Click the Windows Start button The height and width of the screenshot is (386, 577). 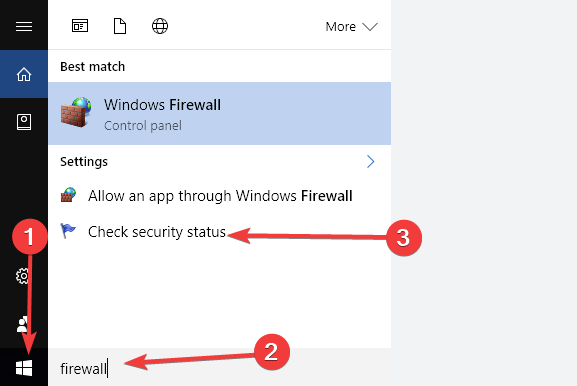(24, 368)
